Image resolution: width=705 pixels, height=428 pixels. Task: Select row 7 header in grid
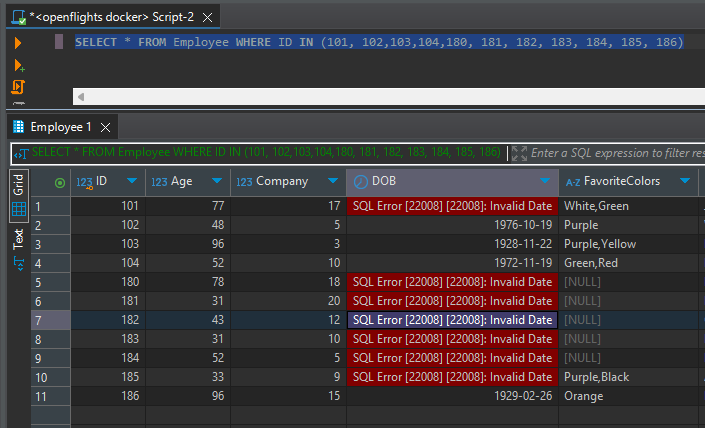(50, 320)
